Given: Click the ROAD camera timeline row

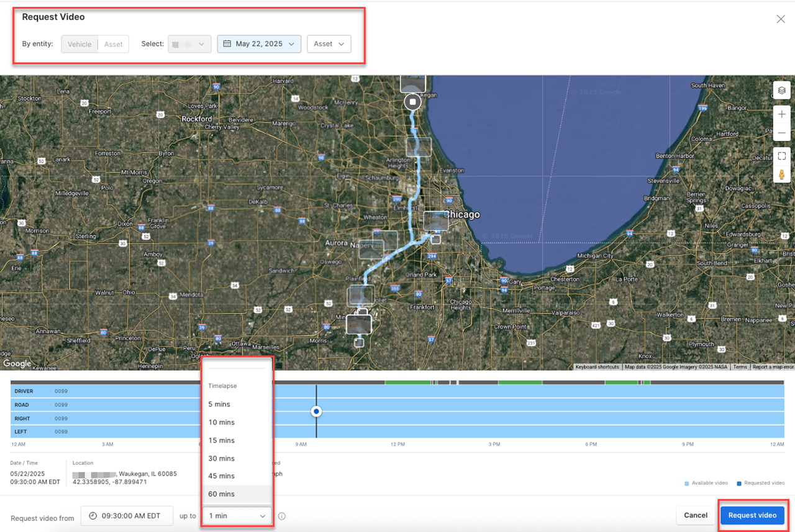Looking at the screenshot, I should click(397, 405).
